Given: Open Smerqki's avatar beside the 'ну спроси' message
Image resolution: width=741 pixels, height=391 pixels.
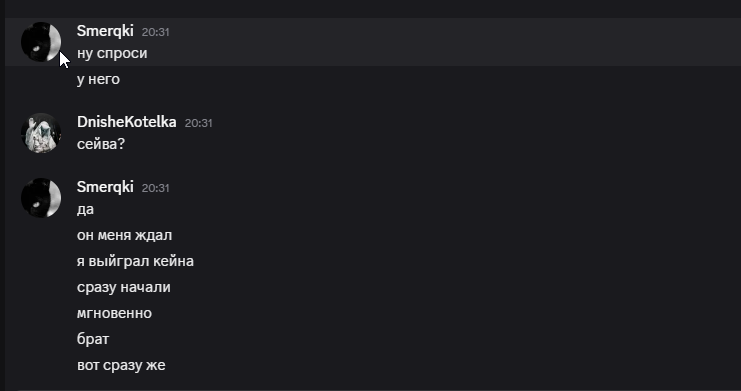Looking at the screenshot, I should [x=41, y=42].
